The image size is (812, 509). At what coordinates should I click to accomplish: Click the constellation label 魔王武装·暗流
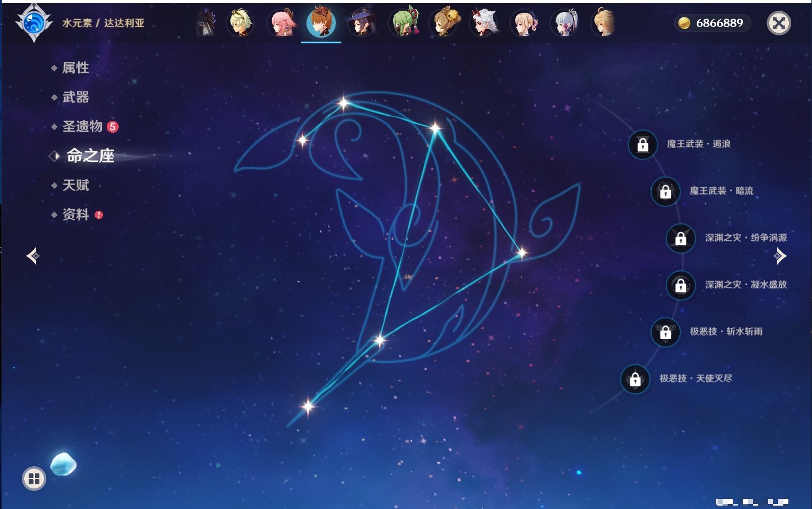pyautogui.click(x=721, y=191)
